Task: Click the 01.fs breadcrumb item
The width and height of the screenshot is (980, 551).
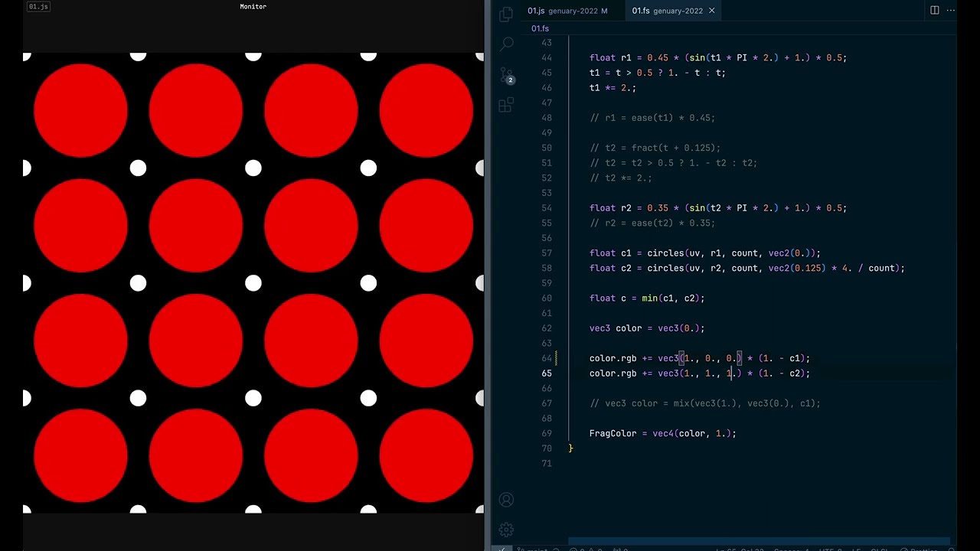Action: pos(540,28)
